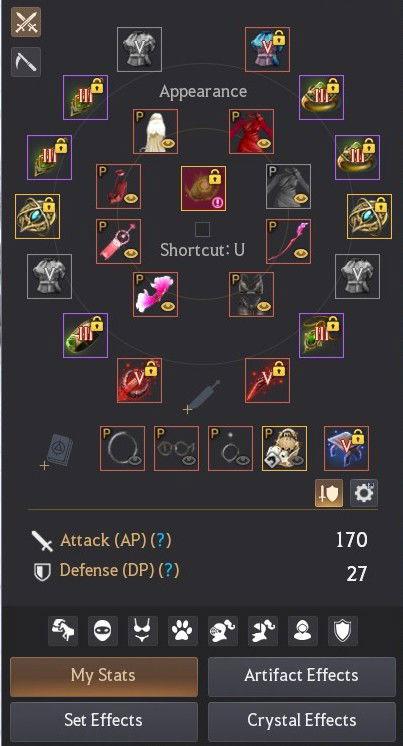Select the blue alchemy stone box slot
Screen dimensions: 403x746
click(346, 448)
